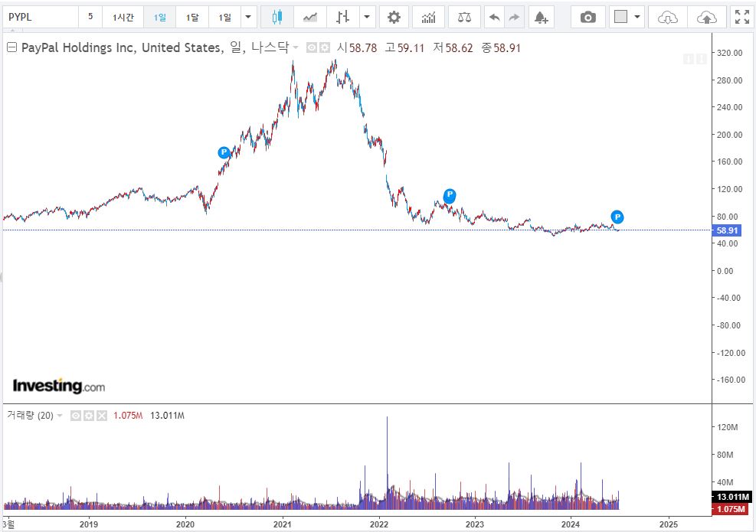Click the 2023 label on the time axis
Image resolution: width=756 pixels, height=532 pixels.
point(474,524)
